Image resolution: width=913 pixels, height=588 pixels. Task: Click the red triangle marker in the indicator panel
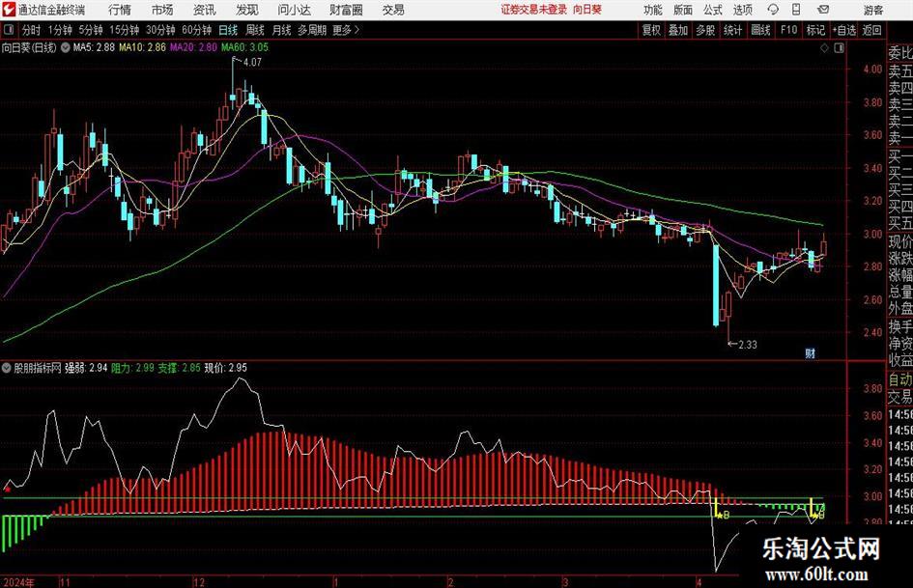[8, 489]
